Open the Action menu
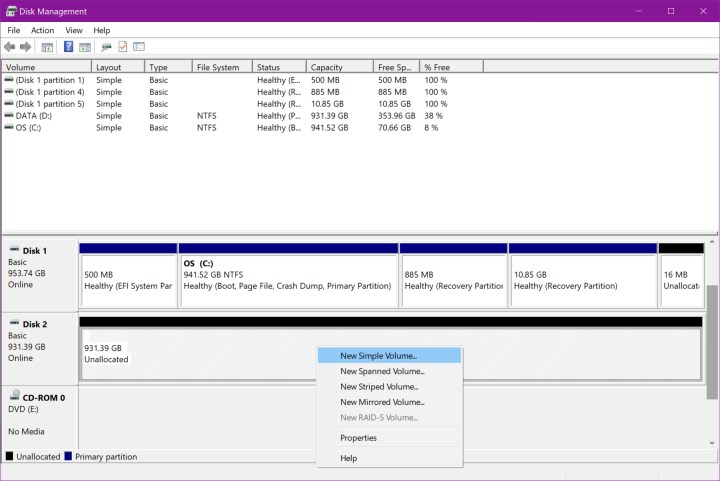This screenshot has width=720, height=481. point(42,30)
